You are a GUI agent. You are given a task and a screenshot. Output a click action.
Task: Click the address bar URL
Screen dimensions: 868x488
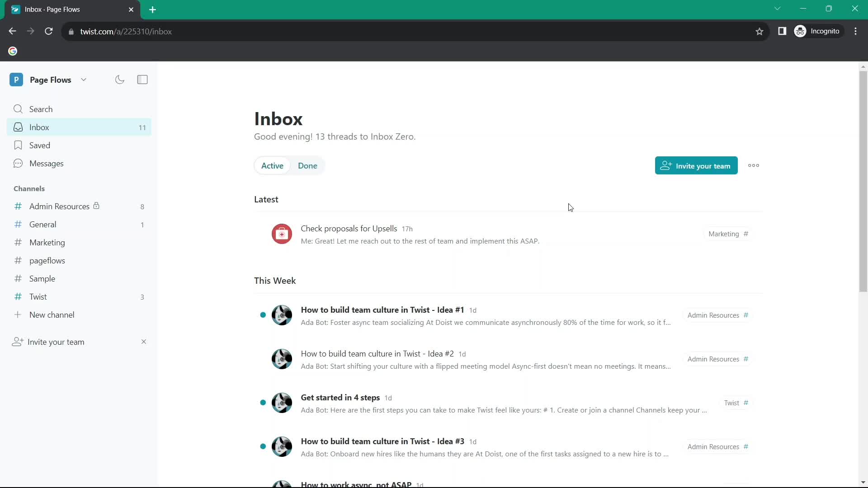pyautogui.click(x=126, y=31)
